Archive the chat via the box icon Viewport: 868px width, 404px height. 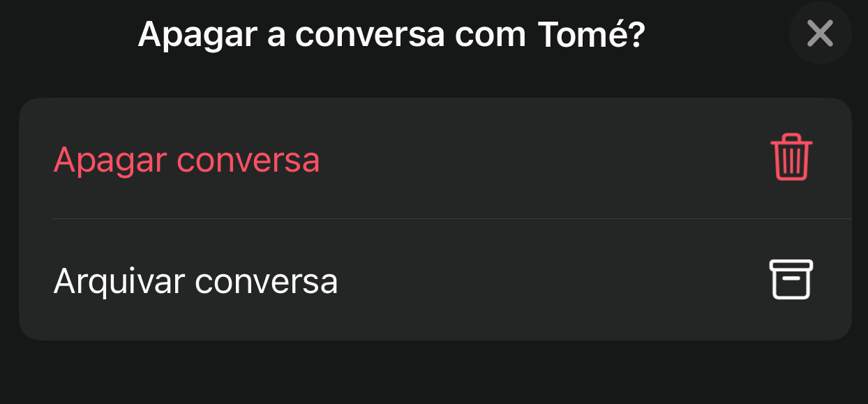coord(791,279)
